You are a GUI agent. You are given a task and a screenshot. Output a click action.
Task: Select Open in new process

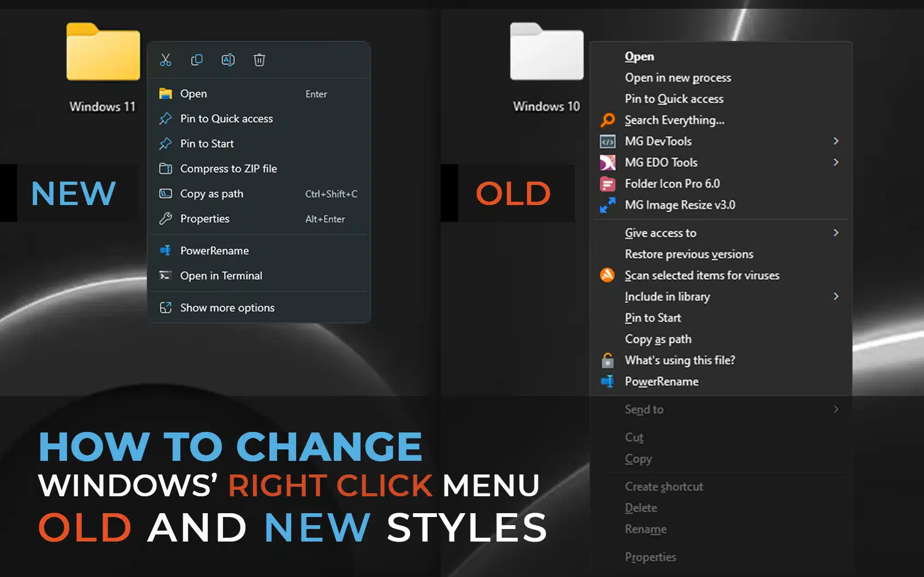click(721, 78)
